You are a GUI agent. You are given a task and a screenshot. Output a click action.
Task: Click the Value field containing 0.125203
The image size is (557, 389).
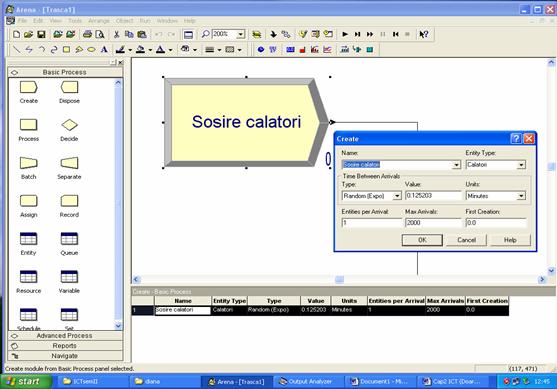433,196
